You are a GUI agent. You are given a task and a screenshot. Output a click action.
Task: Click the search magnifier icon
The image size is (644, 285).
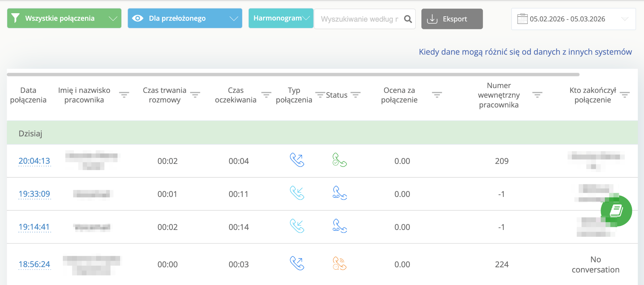tap(408, 19)
